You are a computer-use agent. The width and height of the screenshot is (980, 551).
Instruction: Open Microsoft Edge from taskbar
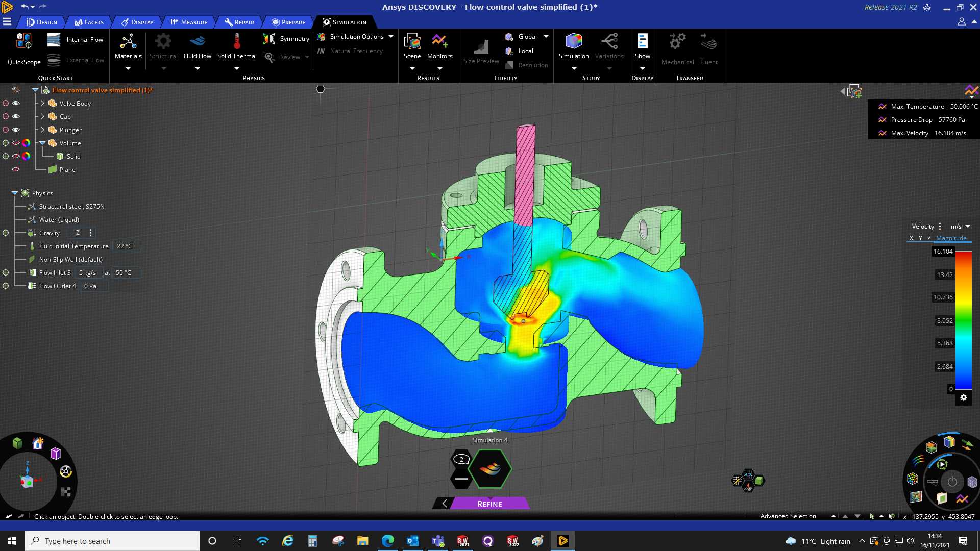(388, 541)
